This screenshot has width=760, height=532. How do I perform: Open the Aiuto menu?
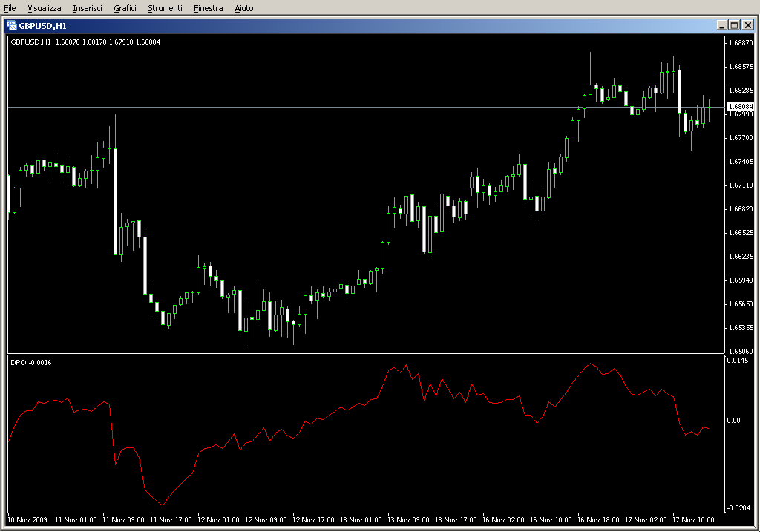(243, 8)
